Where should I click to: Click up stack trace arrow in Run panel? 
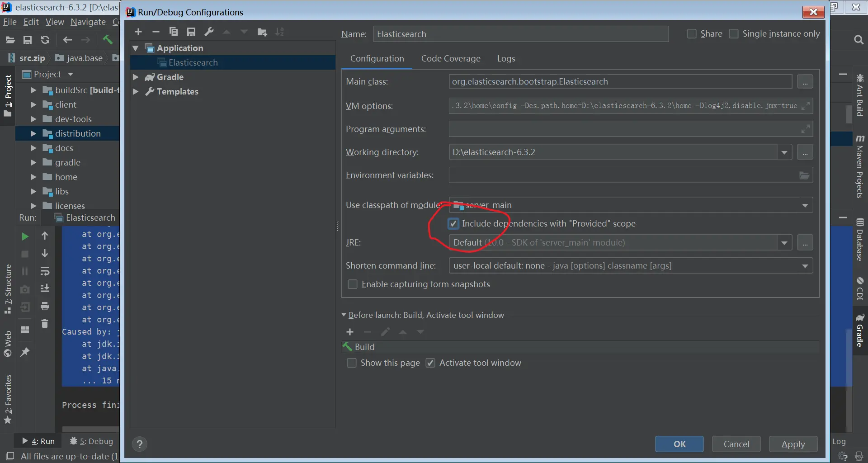[45, 236]
